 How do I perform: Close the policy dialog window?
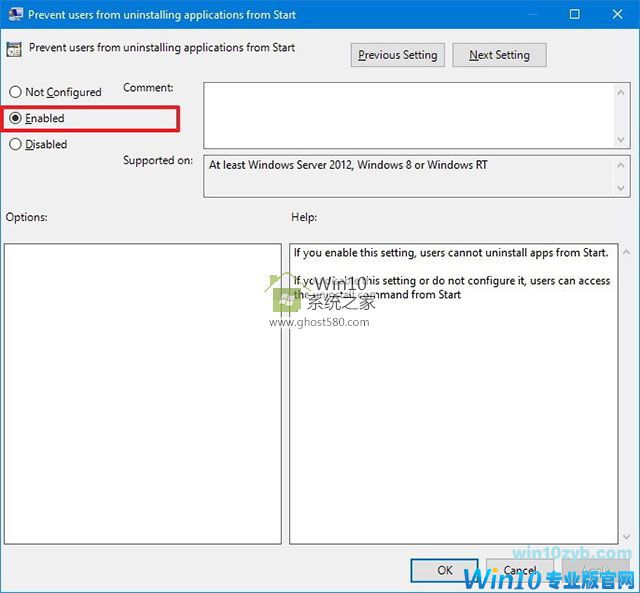click(618, 14)
